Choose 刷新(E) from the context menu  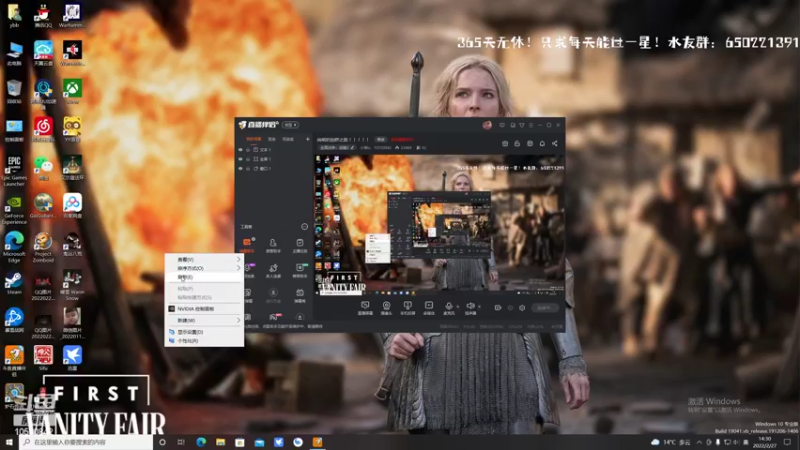204,277
